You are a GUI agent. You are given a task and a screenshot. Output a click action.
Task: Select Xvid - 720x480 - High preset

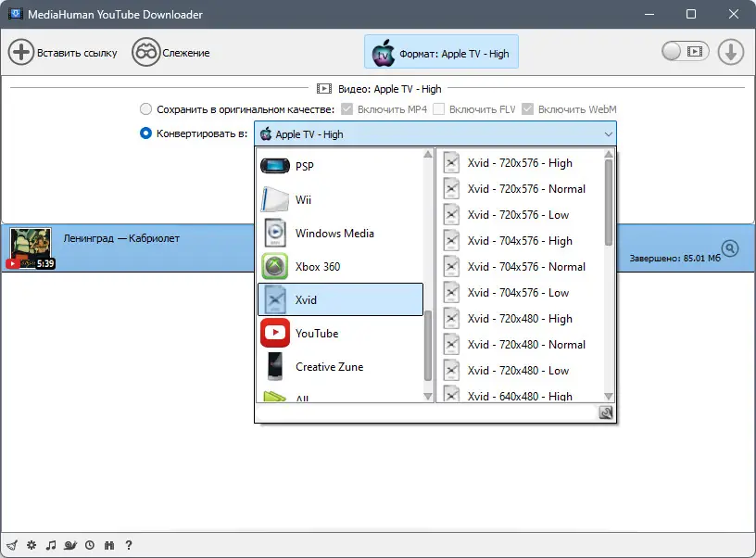pyautogui.click(x=520, y=319)
